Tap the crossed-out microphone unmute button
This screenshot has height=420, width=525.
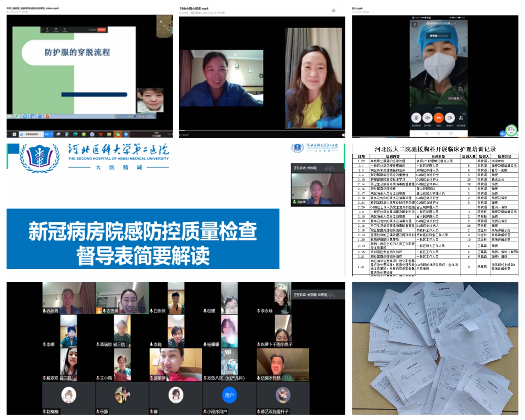tap(416, 118)
